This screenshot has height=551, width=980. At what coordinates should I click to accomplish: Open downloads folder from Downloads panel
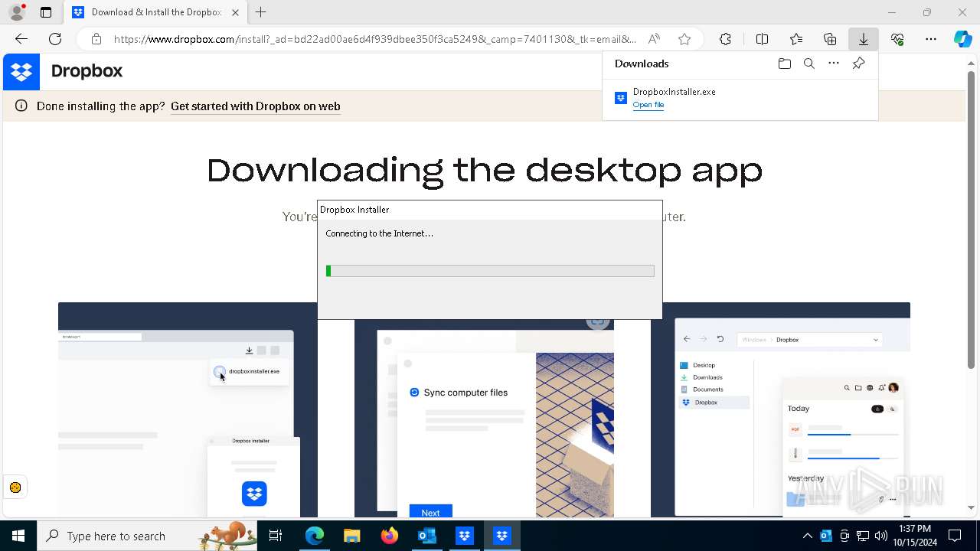point(784,64)
